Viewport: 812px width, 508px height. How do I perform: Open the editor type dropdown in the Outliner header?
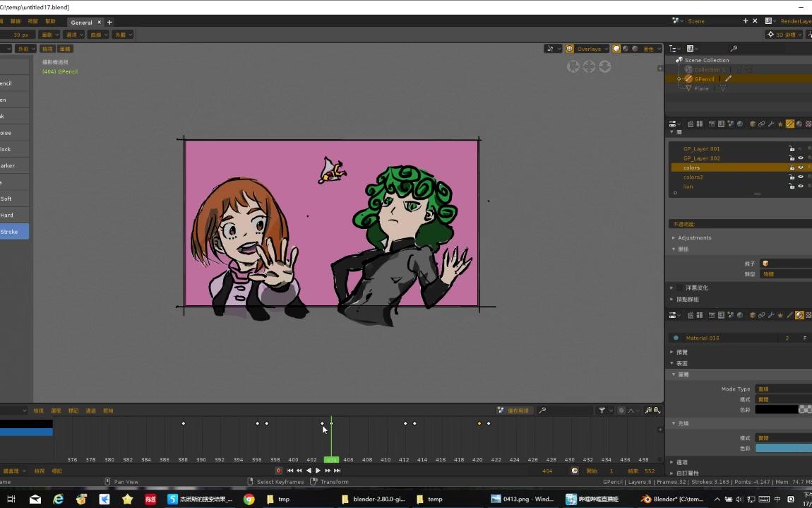[x=675, y=48]
